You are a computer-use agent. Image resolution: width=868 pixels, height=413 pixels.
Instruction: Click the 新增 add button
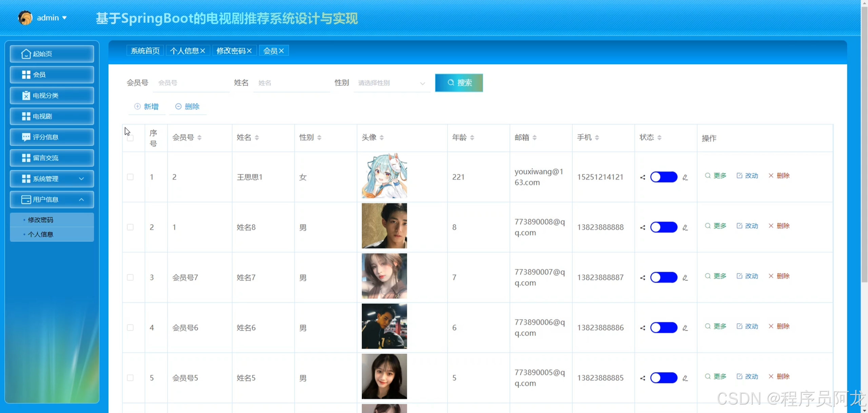[146, 106]
